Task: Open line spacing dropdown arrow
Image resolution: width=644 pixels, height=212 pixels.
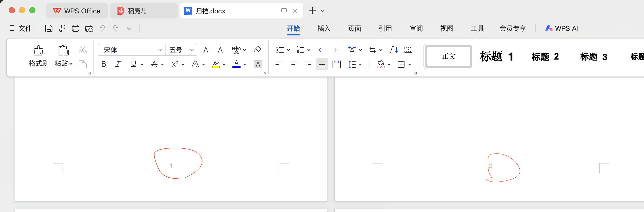Action: tap(360, 64)
